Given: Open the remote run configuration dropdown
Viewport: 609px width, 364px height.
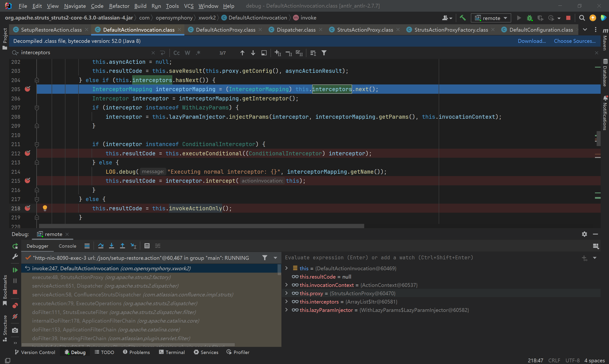Looking at the screenshot, I should pyautogui.click(x=491, y=18).
